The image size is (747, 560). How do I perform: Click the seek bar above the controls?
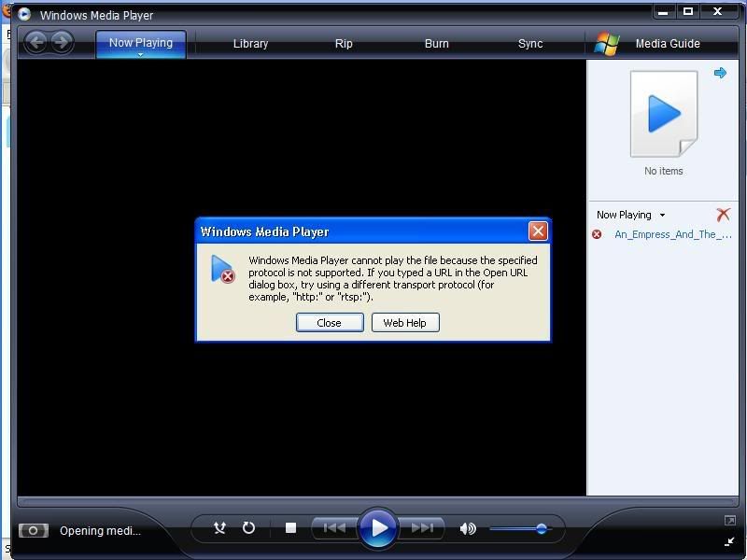pyautogui.click(x=378, y=501)
